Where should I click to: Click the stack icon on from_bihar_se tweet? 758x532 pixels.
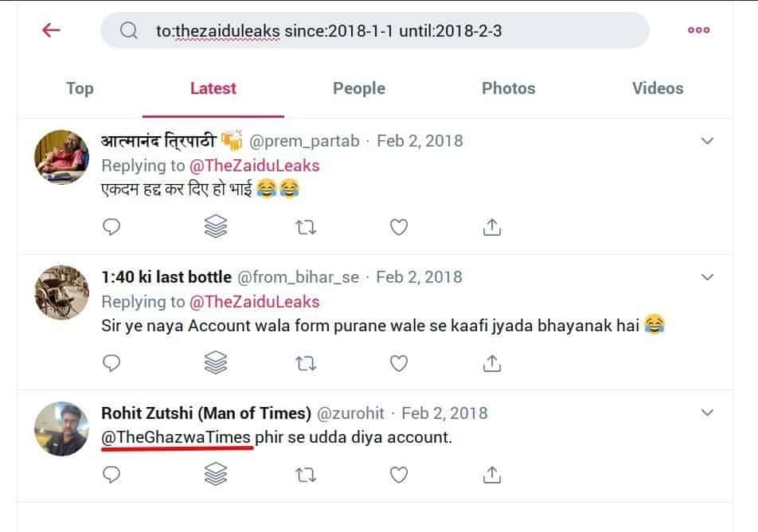coord(216,364)
